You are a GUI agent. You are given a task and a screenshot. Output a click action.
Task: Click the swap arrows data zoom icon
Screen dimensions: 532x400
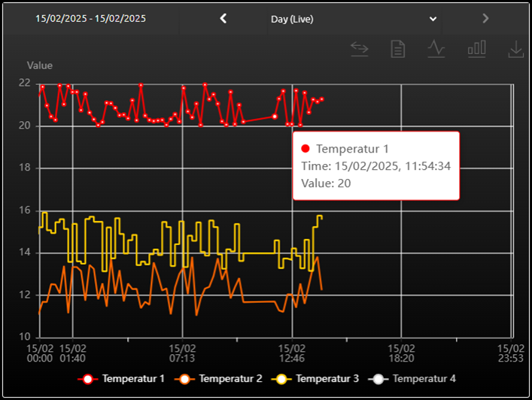[360, 49]
